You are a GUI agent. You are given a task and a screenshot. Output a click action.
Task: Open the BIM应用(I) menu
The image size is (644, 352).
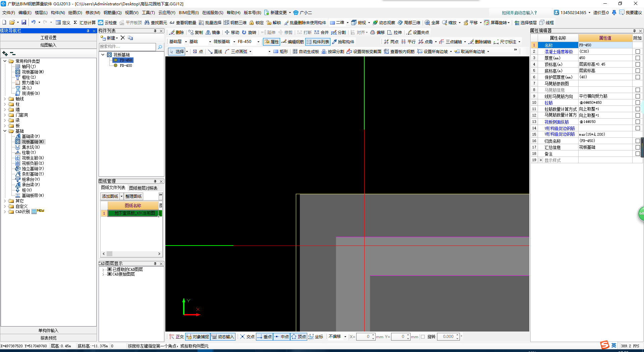pos(189,13)
